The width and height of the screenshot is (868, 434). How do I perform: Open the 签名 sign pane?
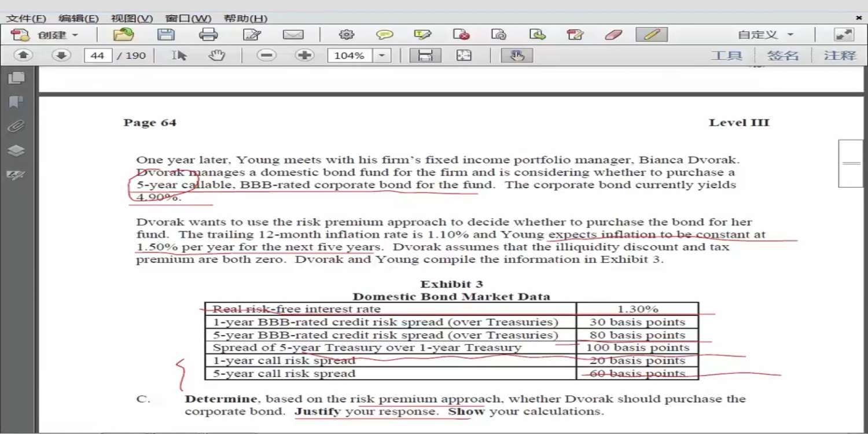click(x=783, y=56)
